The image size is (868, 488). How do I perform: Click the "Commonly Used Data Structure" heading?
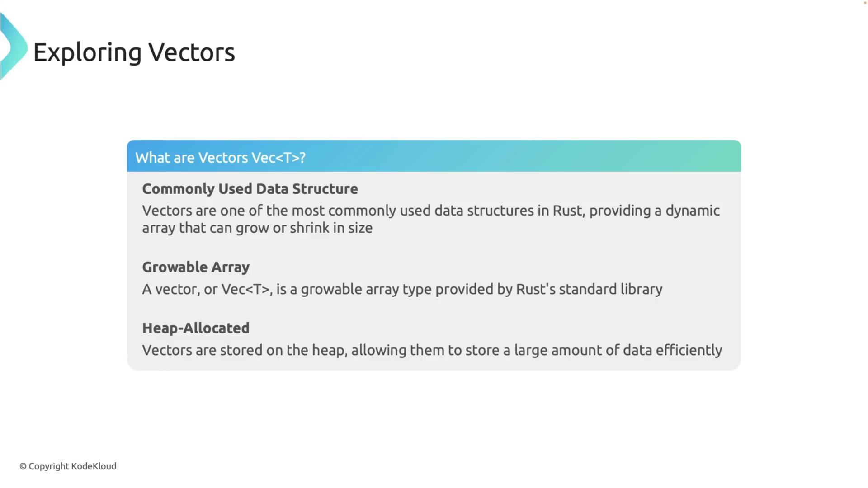(x=250, y=189)
